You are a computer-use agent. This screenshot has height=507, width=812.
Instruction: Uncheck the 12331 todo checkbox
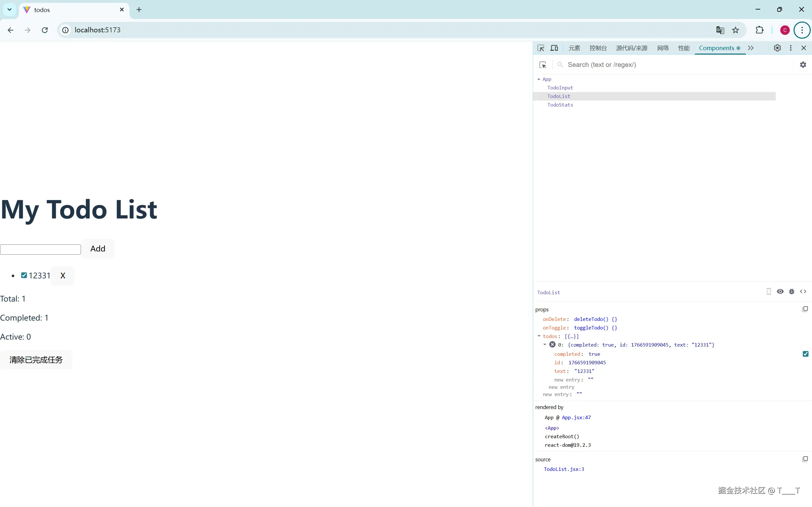pyautogui.click(x=24, y=275)
